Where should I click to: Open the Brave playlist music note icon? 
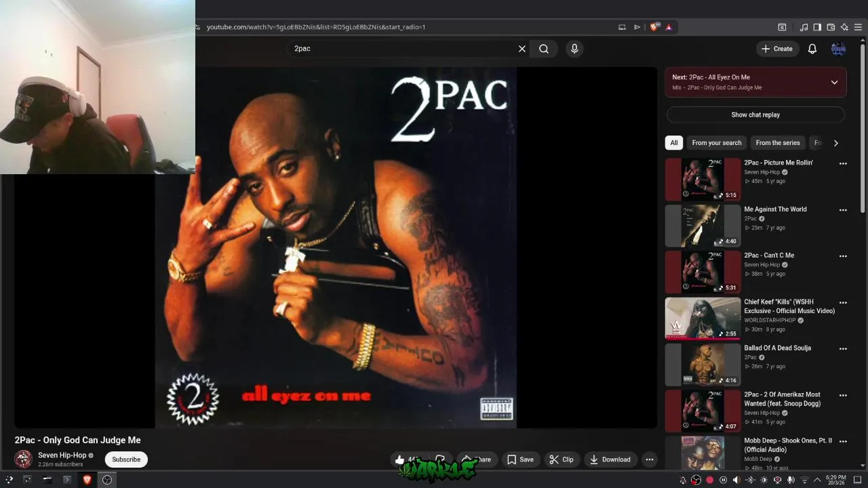(x=804, y=27)
